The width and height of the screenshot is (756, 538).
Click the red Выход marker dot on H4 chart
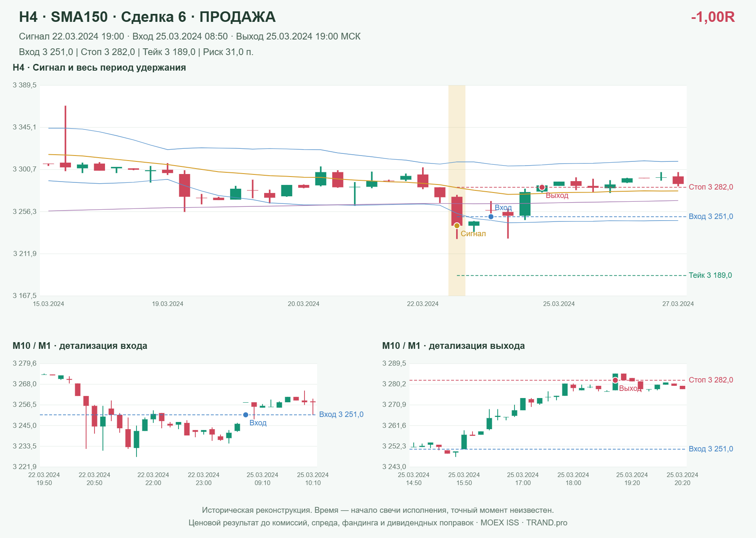(542, 187)
